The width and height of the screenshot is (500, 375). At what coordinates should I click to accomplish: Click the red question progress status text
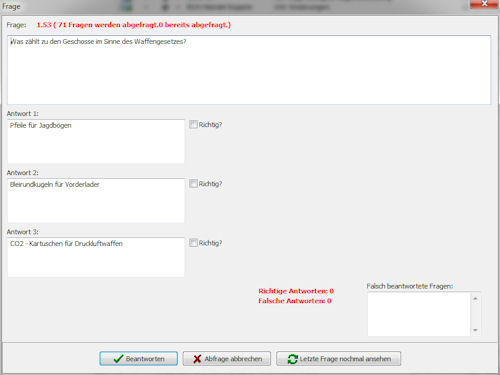(x=134, y=25)
